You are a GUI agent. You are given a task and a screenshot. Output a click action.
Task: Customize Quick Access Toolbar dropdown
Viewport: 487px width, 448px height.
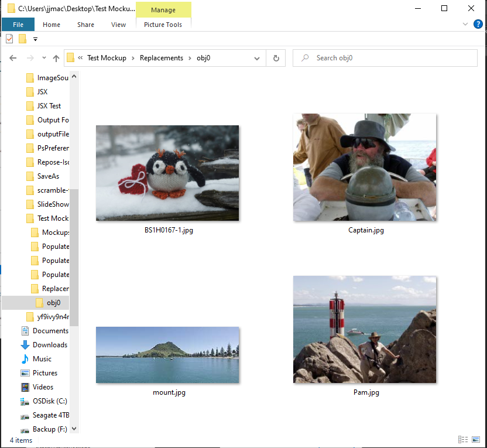tap(35, 39)
